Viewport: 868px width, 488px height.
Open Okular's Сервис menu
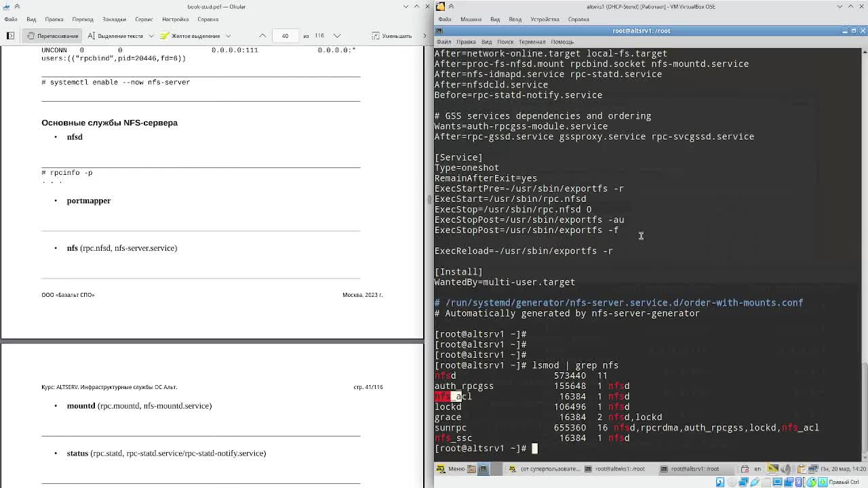coord(144,19)
